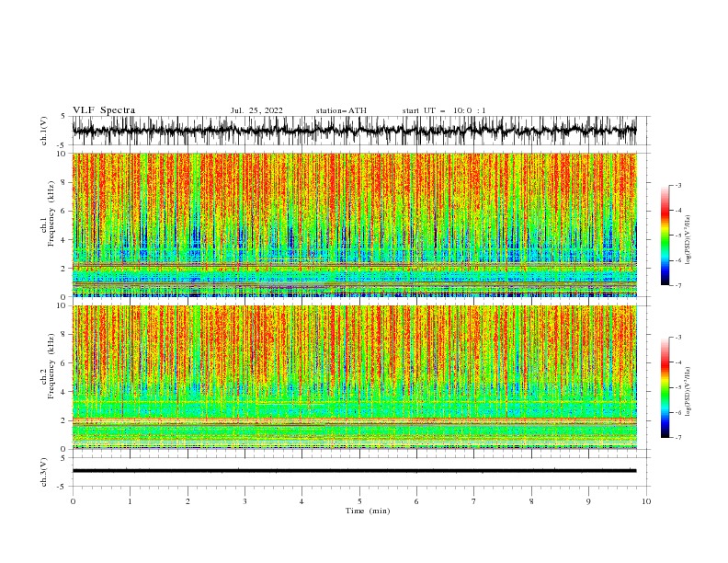Viewport: 728px width, 563px height.
Task: Click the ch.3(V) axis label
Action: 44,472
